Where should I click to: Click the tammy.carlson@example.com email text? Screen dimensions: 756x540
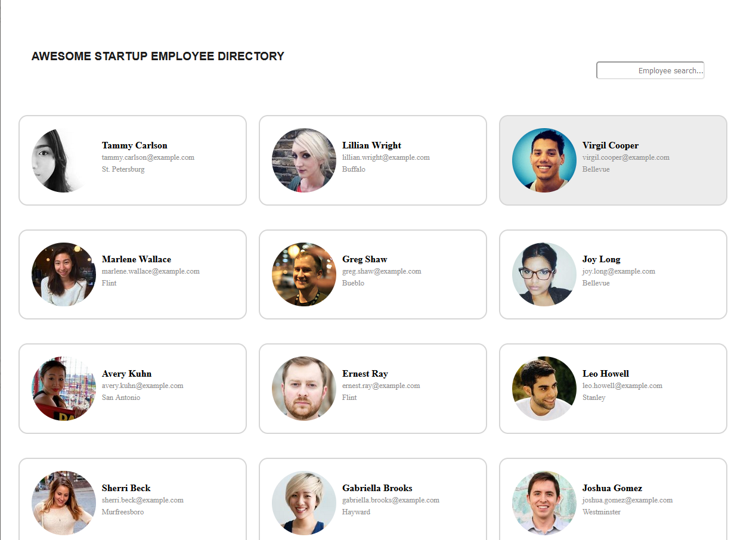(x=148, y=157)
